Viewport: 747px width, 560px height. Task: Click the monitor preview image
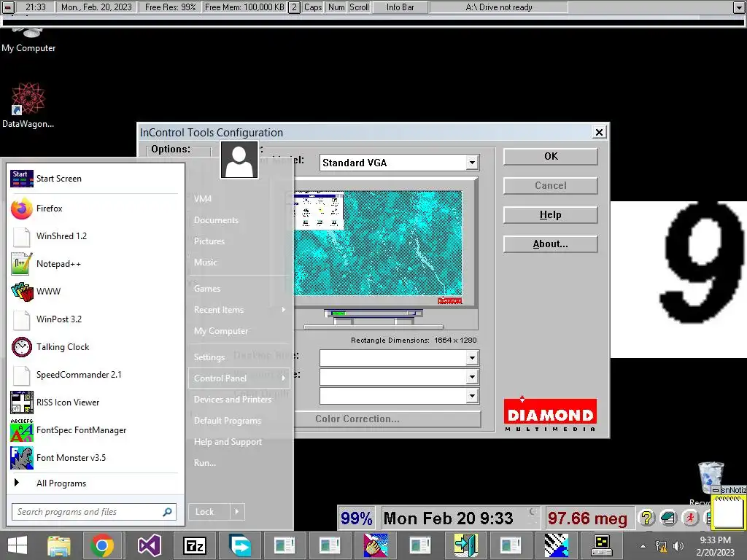point(378,244)
